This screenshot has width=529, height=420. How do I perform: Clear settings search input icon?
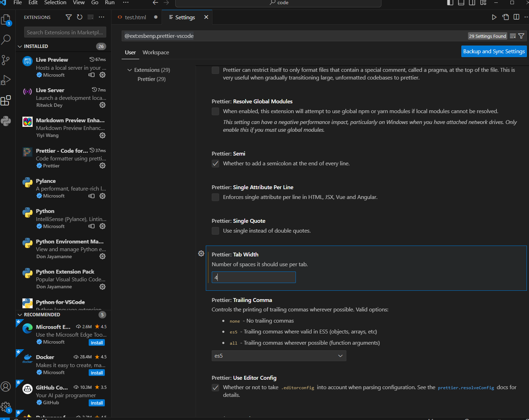coord(513,36)
